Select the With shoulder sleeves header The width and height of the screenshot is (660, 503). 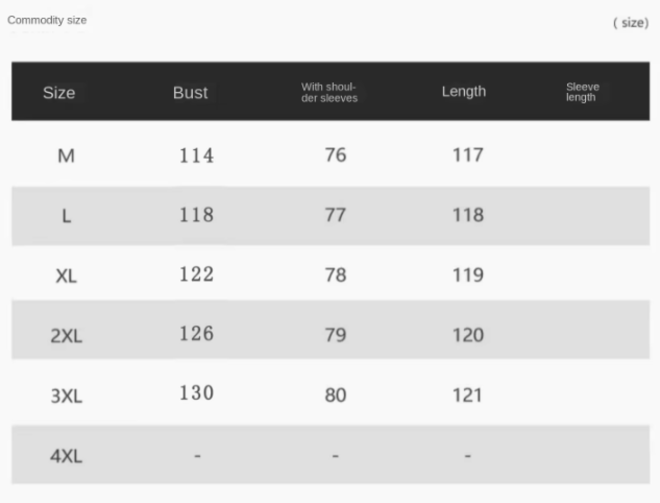pos(329,92)
